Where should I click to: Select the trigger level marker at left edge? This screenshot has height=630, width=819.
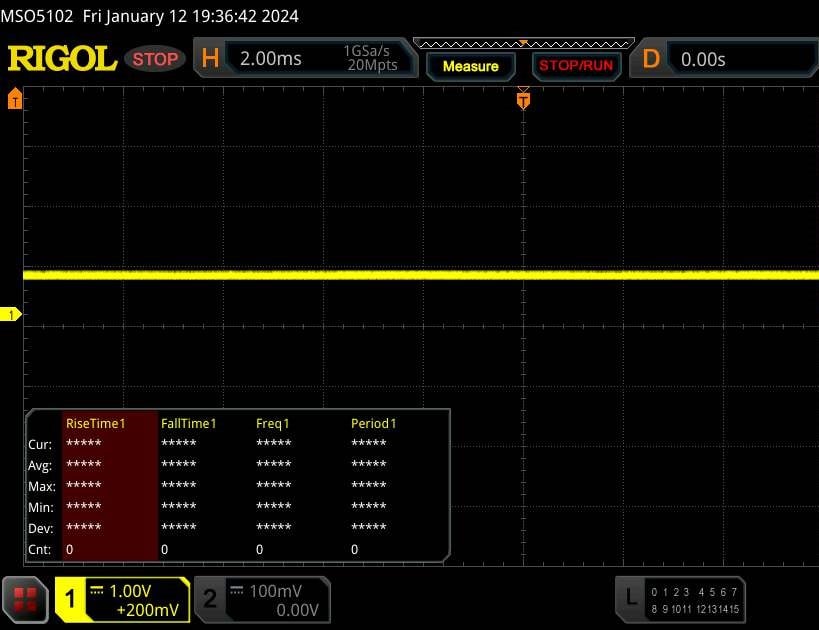click(15, 98)
